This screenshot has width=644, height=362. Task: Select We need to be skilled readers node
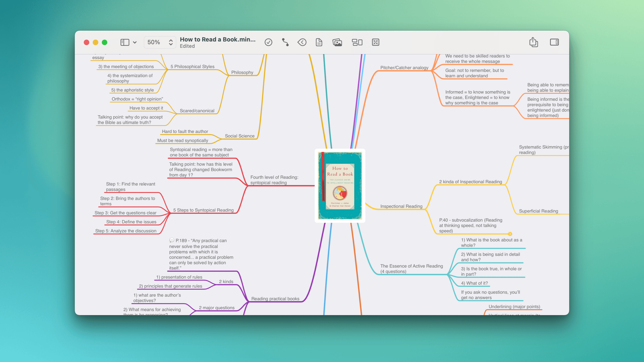coord(477,59)
